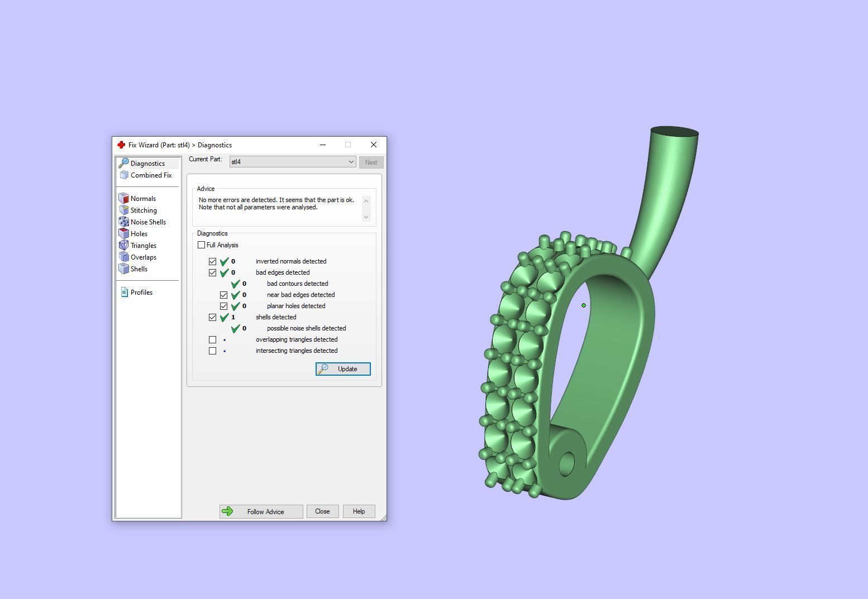Click Follow Advice button
This screenshot has height=599, width=868.
tap(261, 511)
